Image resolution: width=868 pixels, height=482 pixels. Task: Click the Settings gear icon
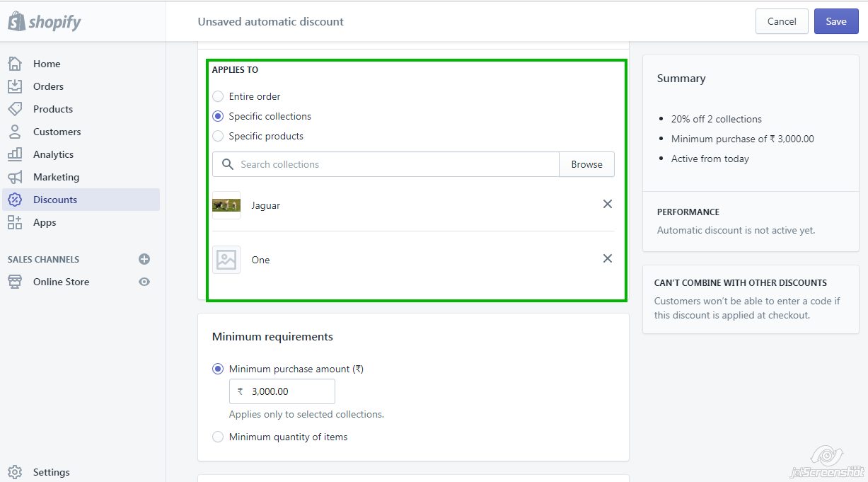pyautogui.click(x=15, y=472)
